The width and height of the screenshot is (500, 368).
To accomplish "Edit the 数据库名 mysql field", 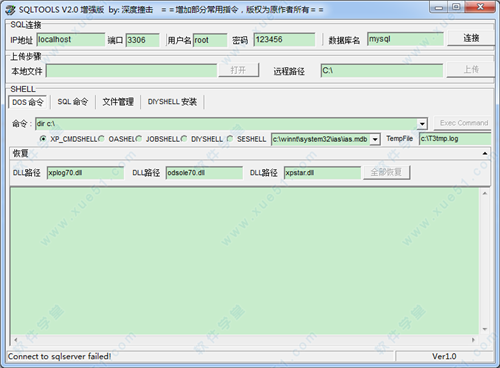I will (x=405, y=39).
